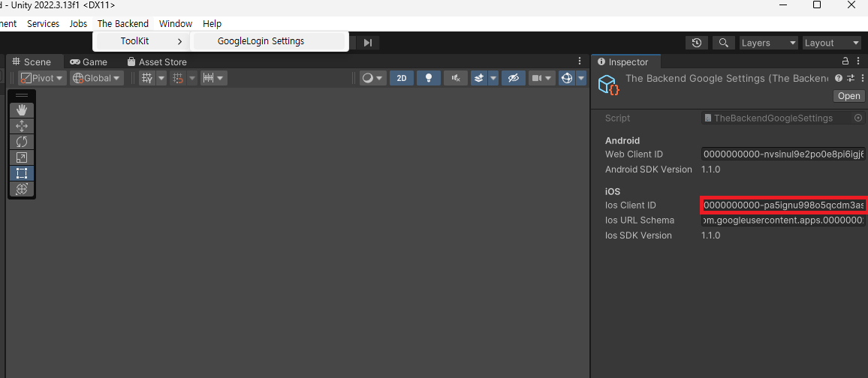Click the Step frame playback button
Viewport: 868px width, 378px height.
(368, 43)
